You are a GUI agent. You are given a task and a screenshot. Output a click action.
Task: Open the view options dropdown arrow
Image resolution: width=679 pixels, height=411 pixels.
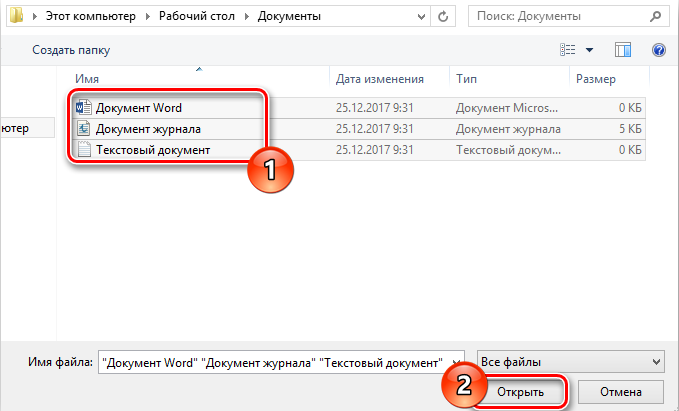[589, 50]
